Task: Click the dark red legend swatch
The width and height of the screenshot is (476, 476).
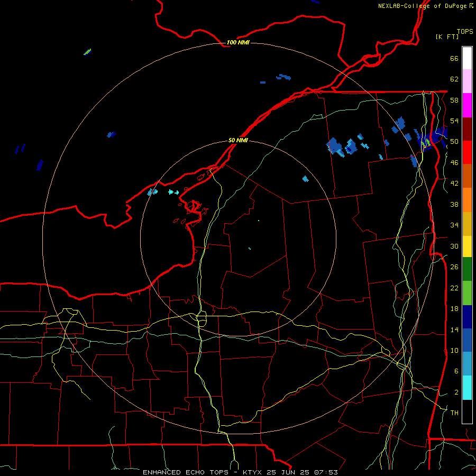Action: 467,129
